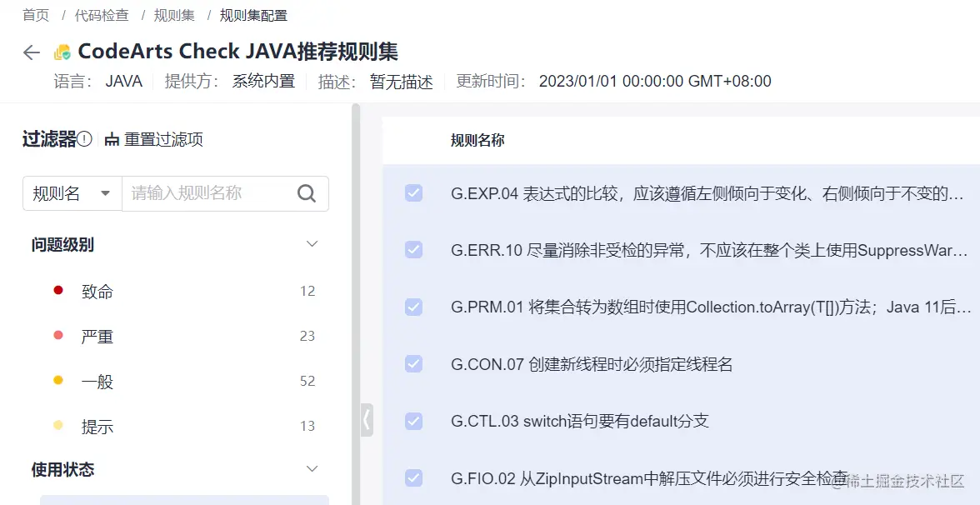The width and height of the screenshot is (980, 505).
Task: Click the CodeArts Check JAVA推荐规则集 title
Action: (237, 52)
